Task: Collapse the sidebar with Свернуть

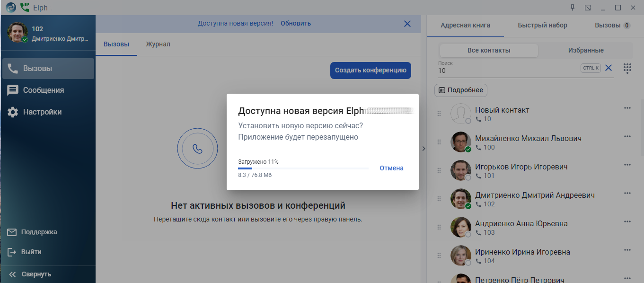Action: pos(36,274)
